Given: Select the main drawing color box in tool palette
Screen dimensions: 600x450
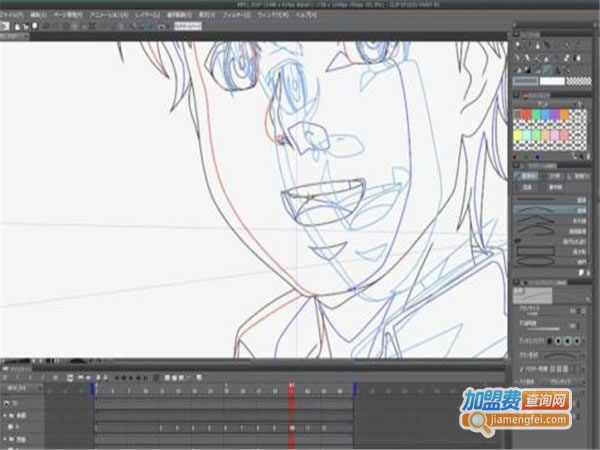Looking at the screenshot, I should 525,81.
